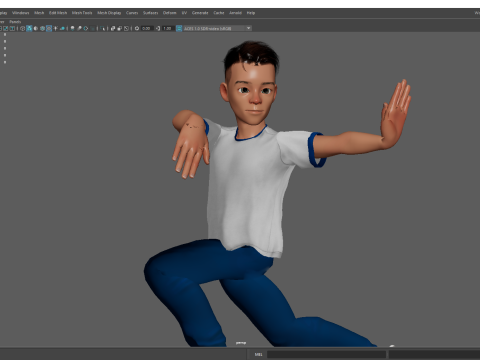This screenshot has height=360, width=480.
Task: Toggle use all lights in viewport
Action: [x=55, y=29]
